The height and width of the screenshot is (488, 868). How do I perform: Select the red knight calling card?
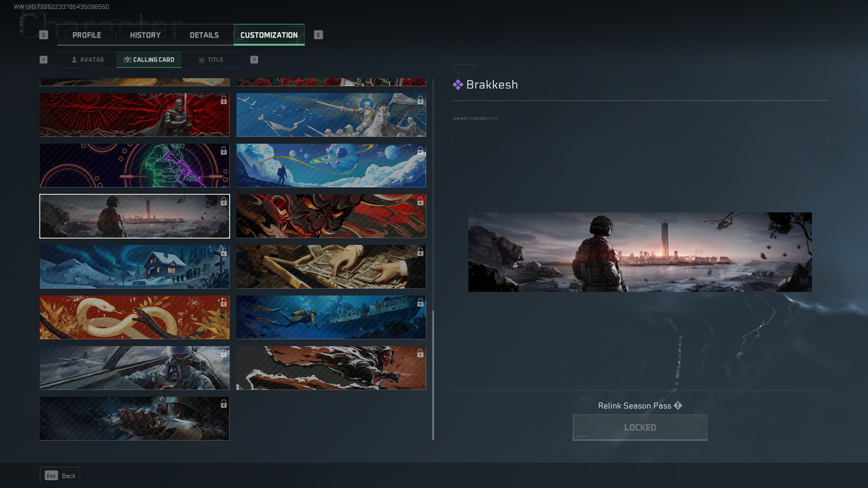(x=134, y=115)
